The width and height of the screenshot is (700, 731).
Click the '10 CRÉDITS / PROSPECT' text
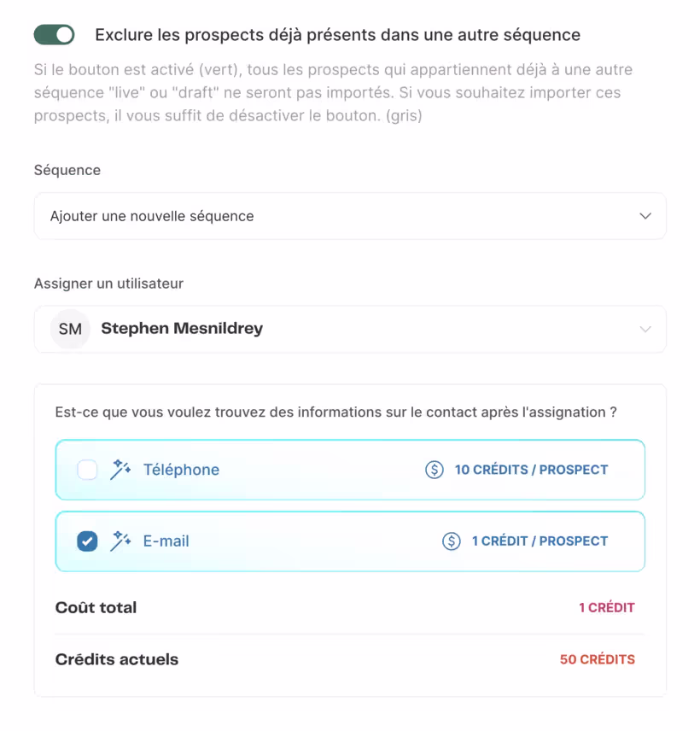coord(531,470)
